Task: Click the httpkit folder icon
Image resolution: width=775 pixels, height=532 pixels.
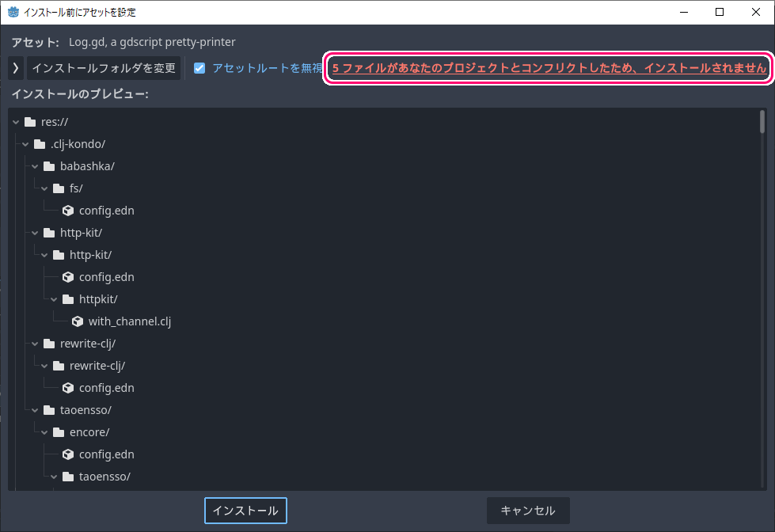Action: [x=68, y=299]
